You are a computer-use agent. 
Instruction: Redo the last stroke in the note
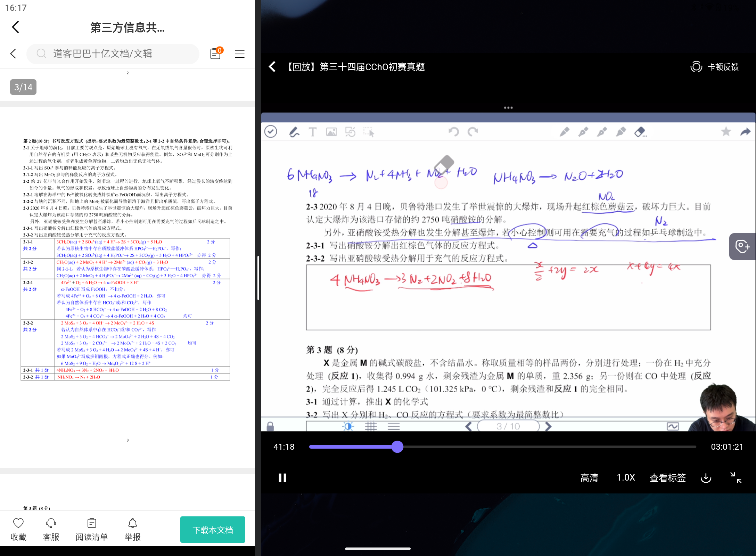tap(472, 132)
